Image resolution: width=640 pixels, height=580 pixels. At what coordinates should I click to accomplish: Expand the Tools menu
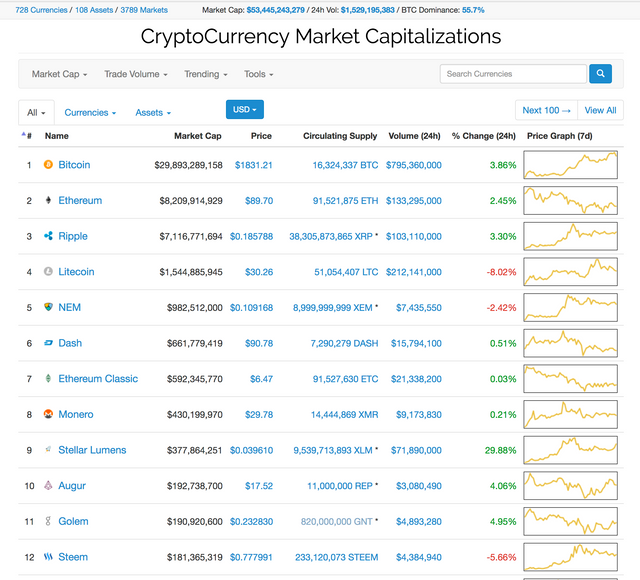(258, 74)
